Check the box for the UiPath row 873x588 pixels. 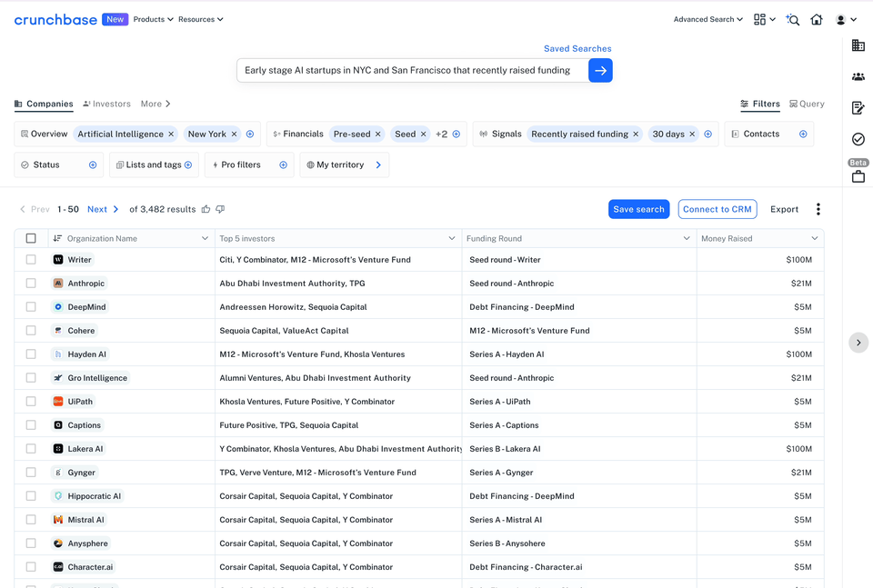click(31, 402)
